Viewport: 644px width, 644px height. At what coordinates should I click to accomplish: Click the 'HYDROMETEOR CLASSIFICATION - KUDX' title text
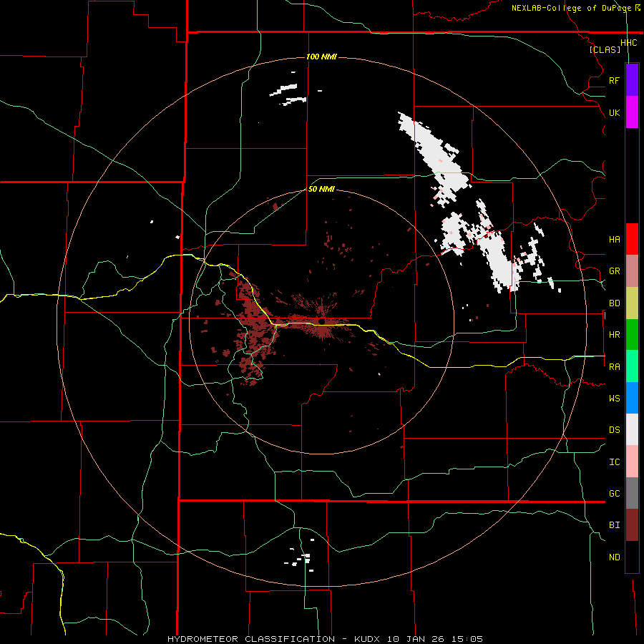pyautogui.click(x=275, y=639)
